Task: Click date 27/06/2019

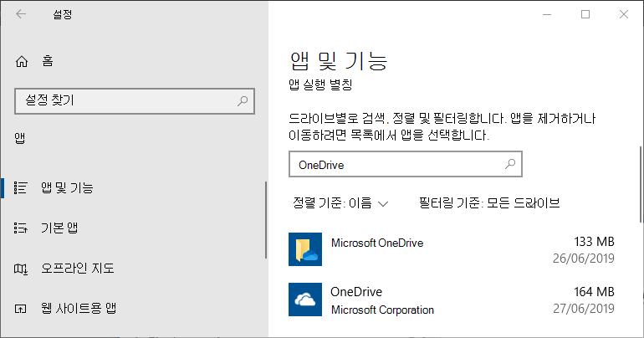Action: (584, 309)
